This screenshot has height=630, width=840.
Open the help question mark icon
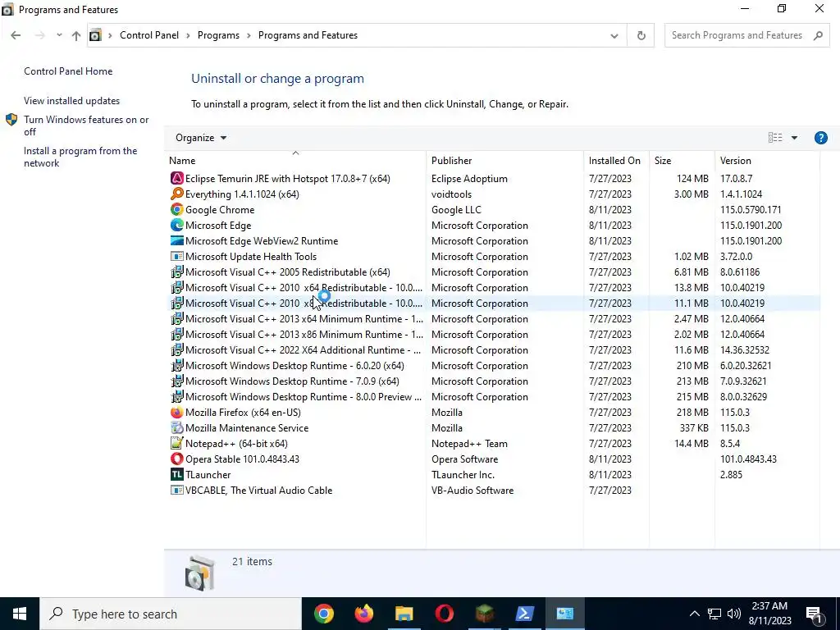point(820,138)
